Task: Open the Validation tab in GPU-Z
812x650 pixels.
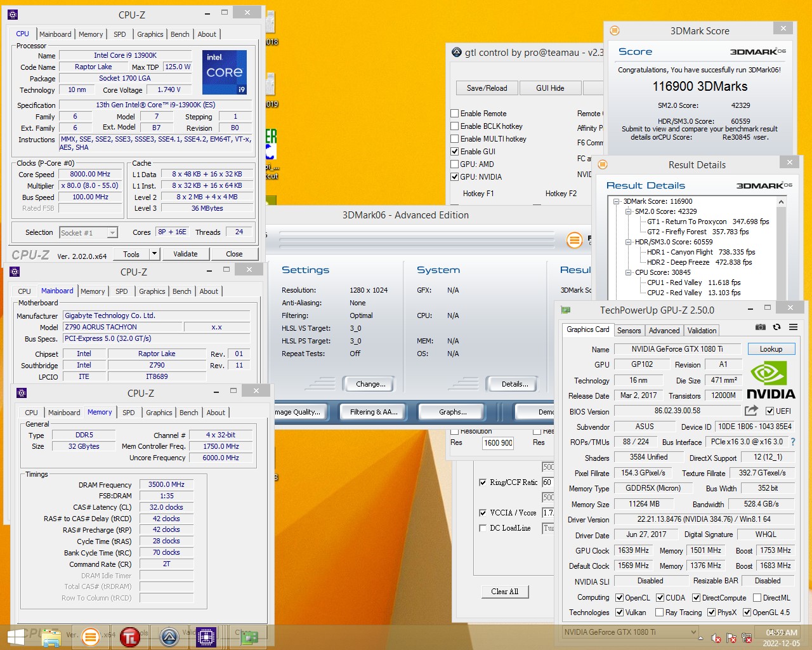Action: click(702, 331)
